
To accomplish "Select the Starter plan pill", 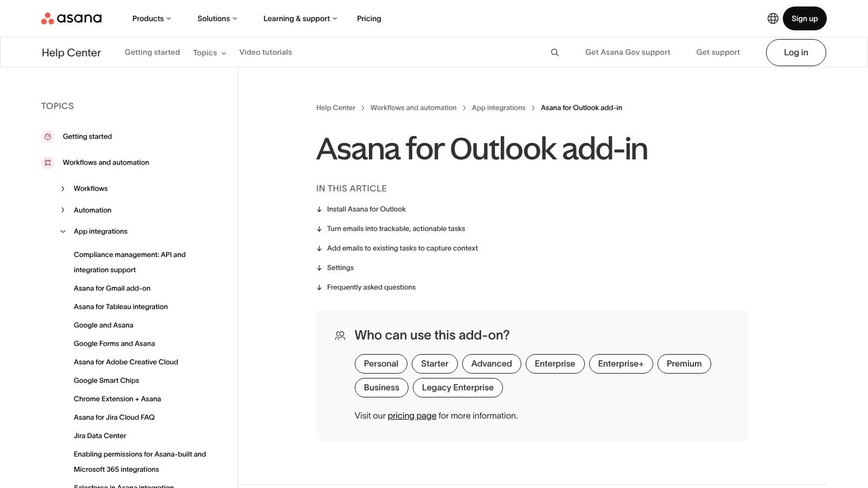I will (435, 364).
